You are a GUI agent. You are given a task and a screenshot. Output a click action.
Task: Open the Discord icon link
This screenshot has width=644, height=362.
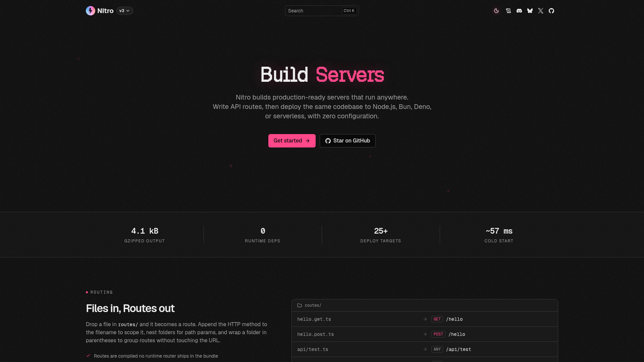(519, 11)
